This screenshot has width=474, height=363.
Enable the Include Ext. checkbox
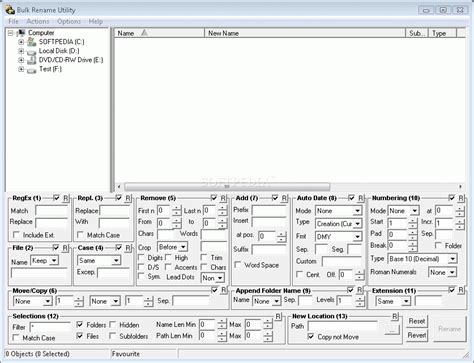click(x=16, y=235)
